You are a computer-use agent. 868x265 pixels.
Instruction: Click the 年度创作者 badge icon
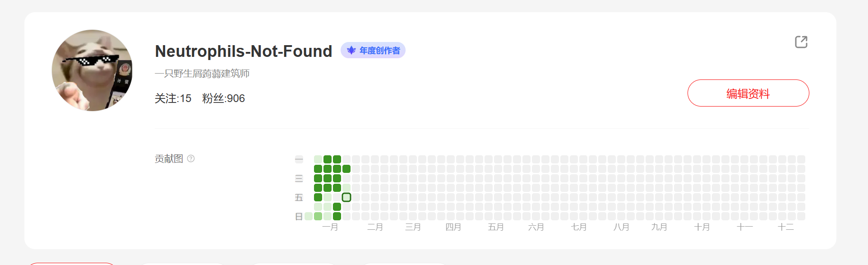351,50
